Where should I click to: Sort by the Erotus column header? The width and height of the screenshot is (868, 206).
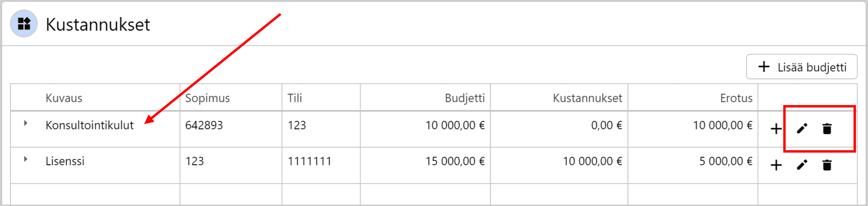click(736, 98)
